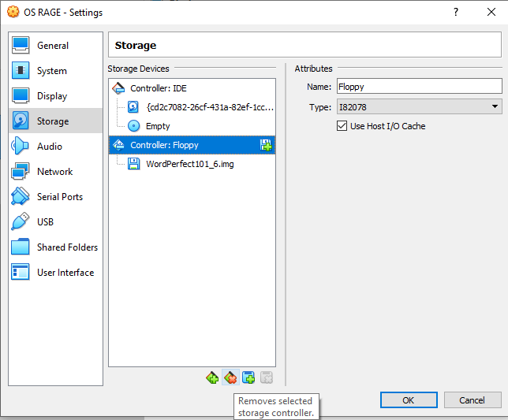Select the Controller: Floppy tree entry
Screen dimensions: 508x420
tap(164, 145)
